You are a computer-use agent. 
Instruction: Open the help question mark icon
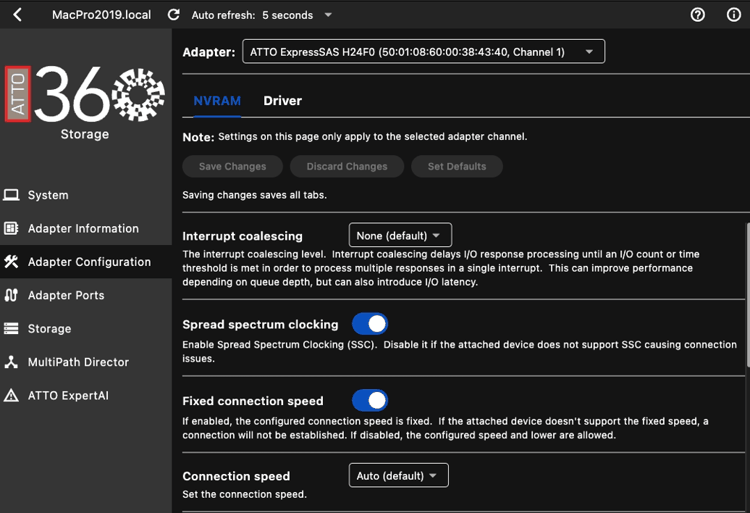pos(698,15)
